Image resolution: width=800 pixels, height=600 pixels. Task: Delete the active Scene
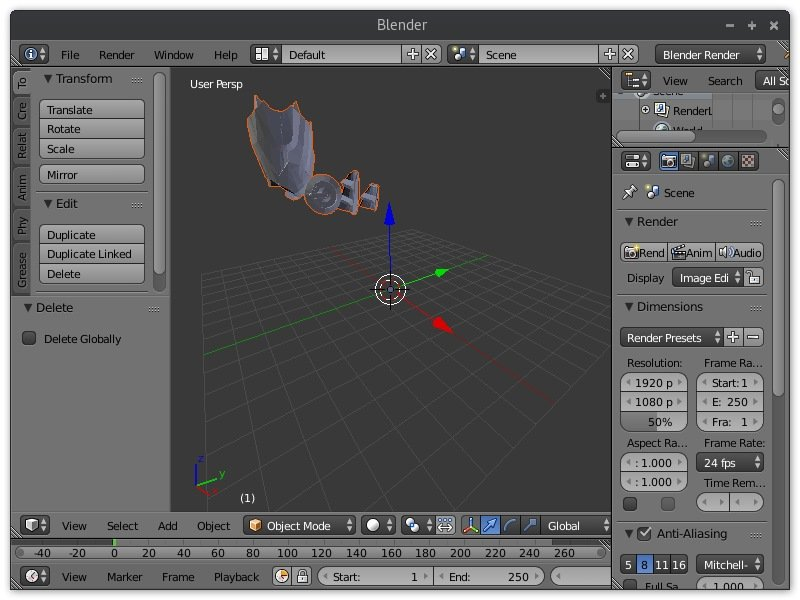click(628, 54)
